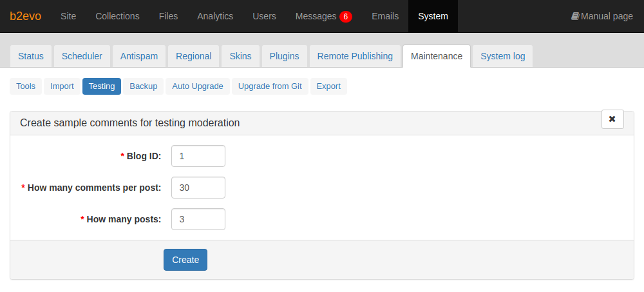Go to b2evo home logo link
Viewport: 644px width, 292px height.
pyautogui.click(x=26, y=16)
